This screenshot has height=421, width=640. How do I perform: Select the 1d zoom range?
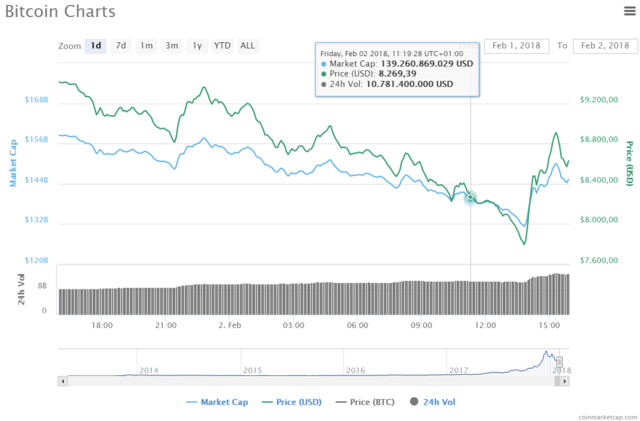point(96,46)
